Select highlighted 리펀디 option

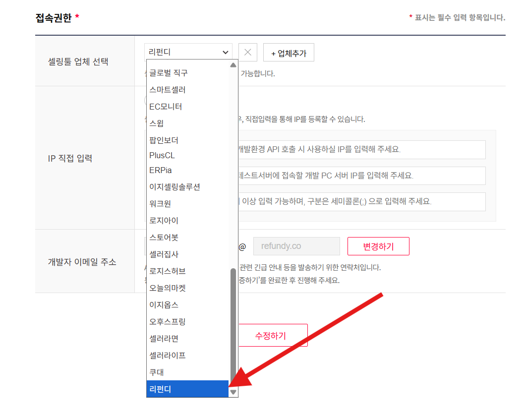tap(187, 389)
